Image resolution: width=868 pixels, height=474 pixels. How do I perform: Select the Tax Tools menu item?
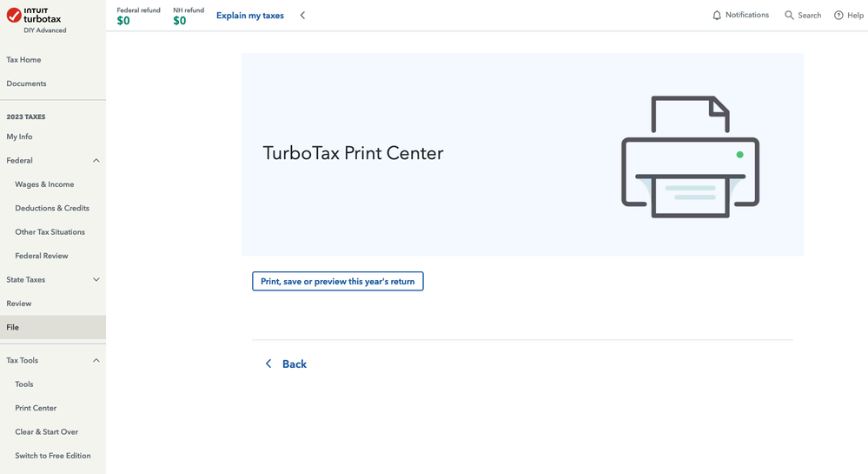pos(22,360)
